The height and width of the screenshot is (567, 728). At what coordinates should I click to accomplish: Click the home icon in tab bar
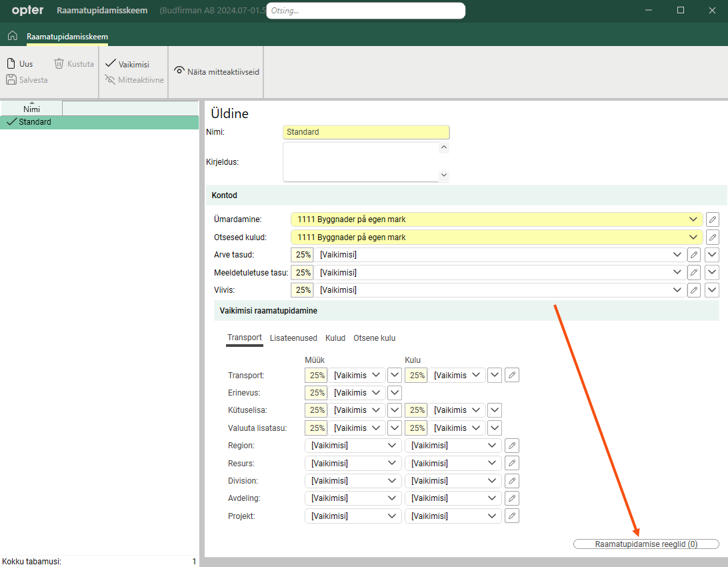click(12, 36)
